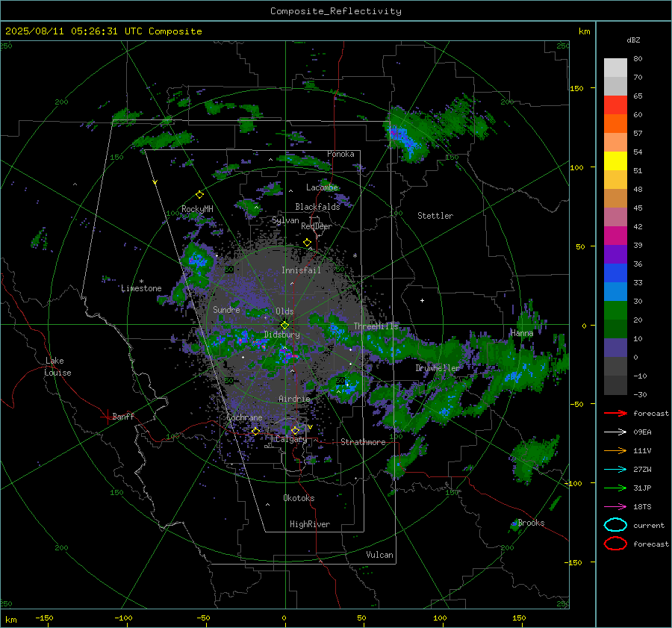The height and width of the screenshot is (628, 672).
Task: Click the -150 tick label on bottom axis
Action: tap(44, 618)
